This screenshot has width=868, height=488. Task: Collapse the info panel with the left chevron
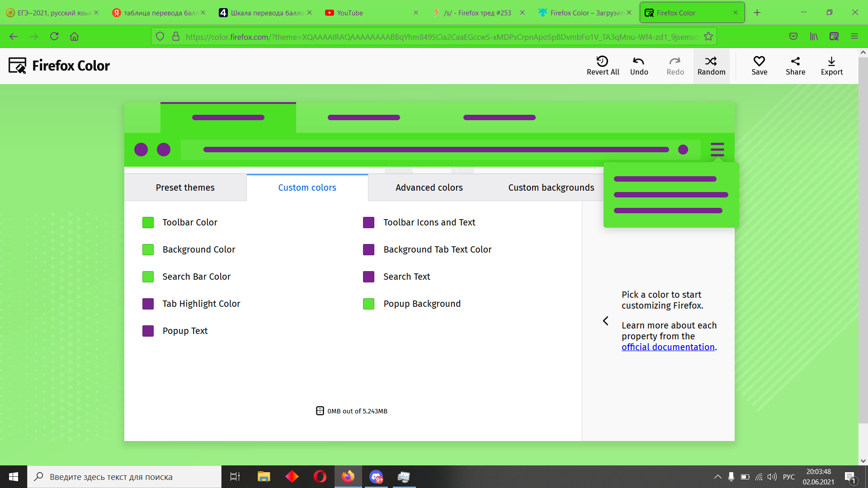click(606, 321)
